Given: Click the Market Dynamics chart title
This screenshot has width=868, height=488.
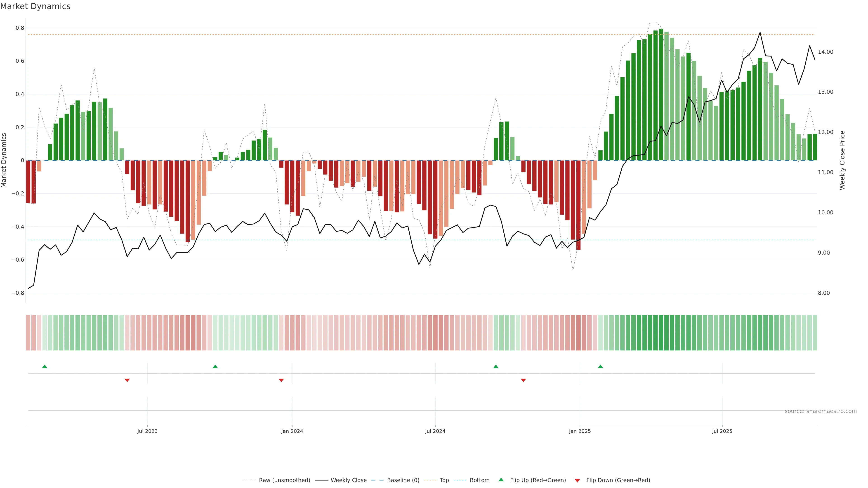Looking at the screenshot, I should point(35,6).
